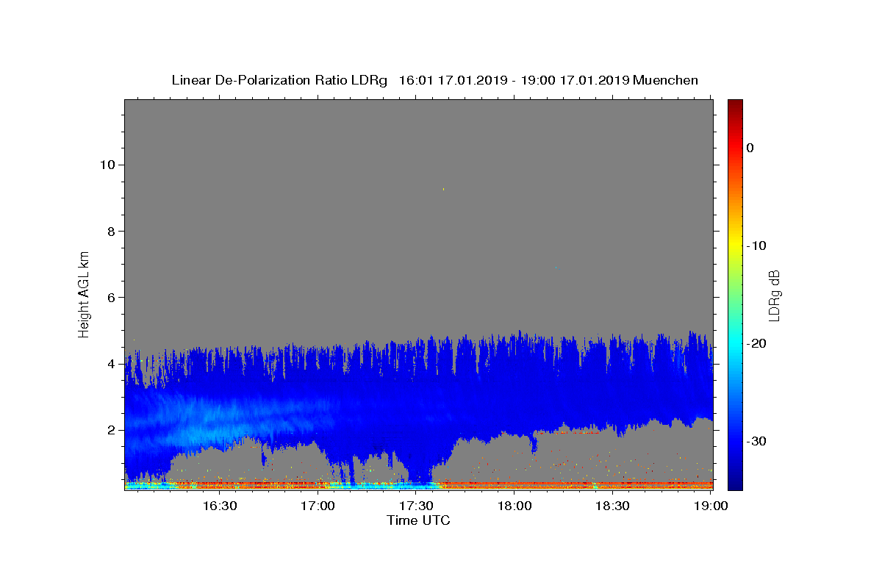882x588 pixels.
Task: Click the "LDRg dB" colorbar label
Action: (x=774, y=295)
